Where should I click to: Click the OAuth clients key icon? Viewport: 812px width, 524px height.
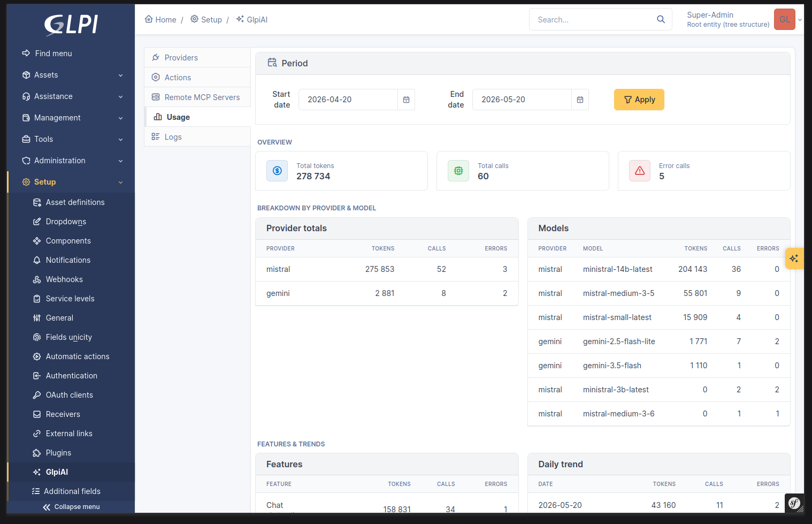[x=37, y=395]
